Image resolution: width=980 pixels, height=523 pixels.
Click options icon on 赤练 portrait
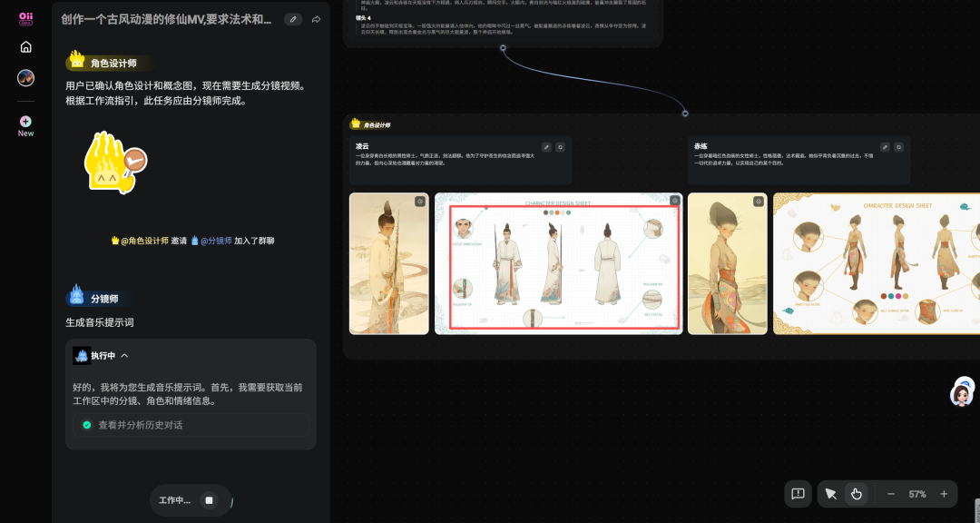point(759,202)
